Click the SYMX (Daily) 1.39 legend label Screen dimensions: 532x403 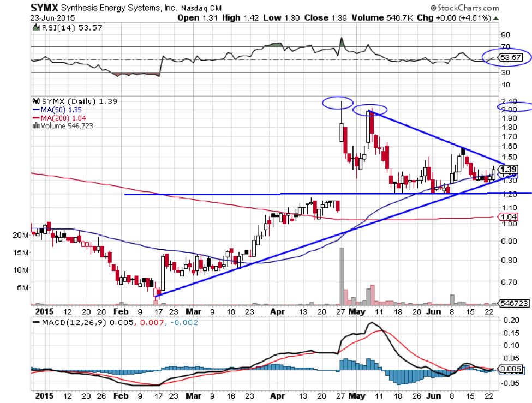click(x=80, y=101)
